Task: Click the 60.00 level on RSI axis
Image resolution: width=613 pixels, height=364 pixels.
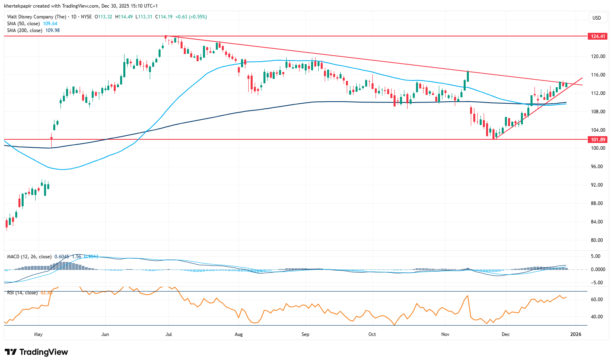Action: (597, 300)
